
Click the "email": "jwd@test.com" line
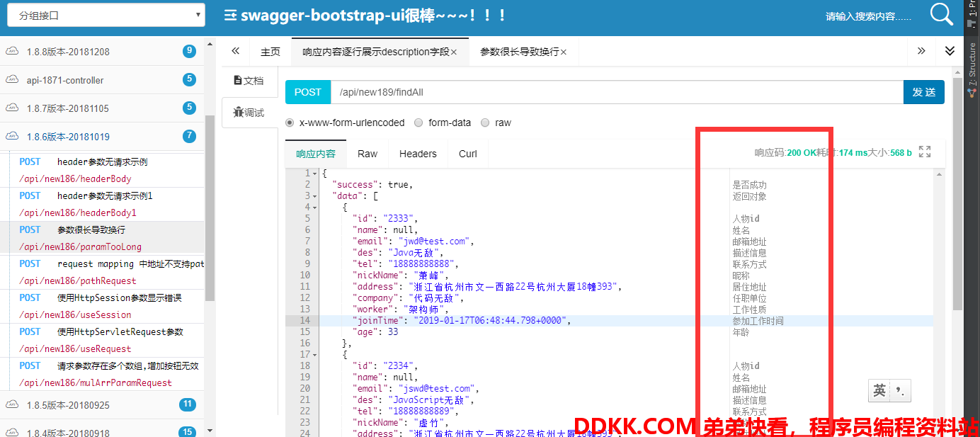[x=413, y=242]
